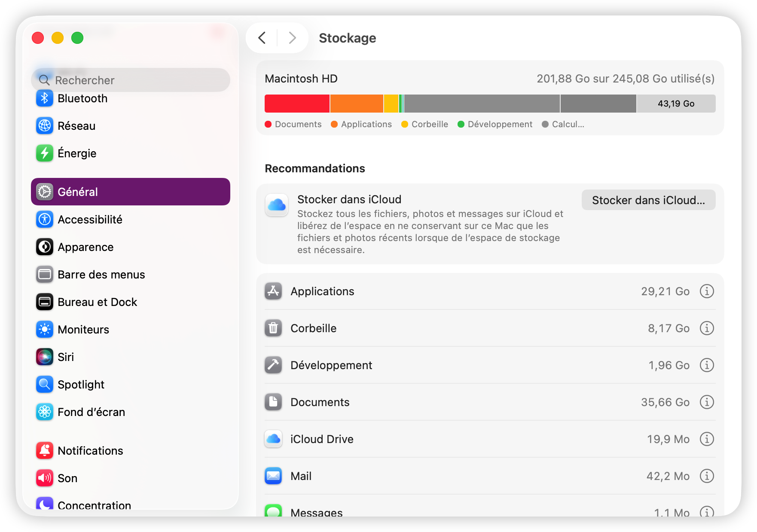
Task: Click the Stockage page title
Action: click(348, 38)
